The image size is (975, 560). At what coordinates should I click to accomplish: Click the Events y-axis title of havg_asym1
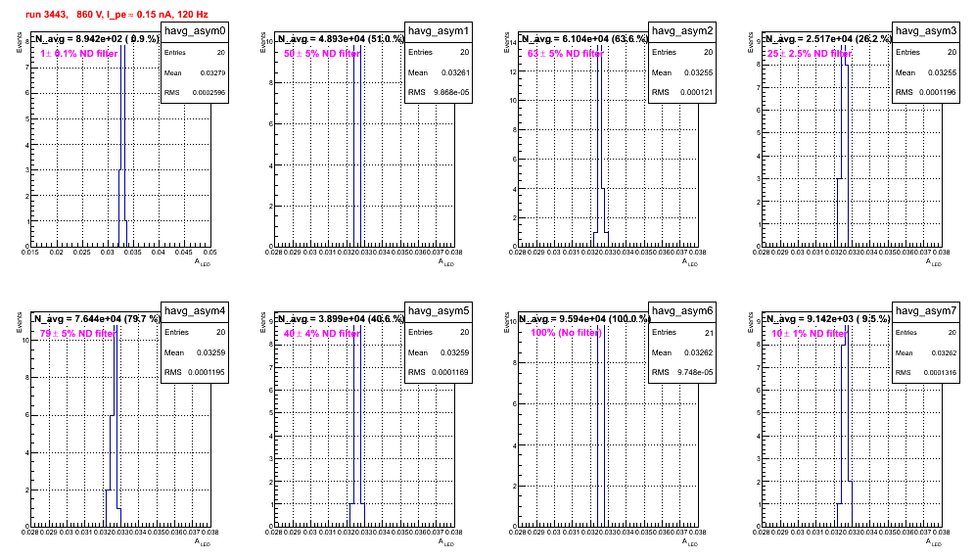pyautogui.click(x=263, y=42)
